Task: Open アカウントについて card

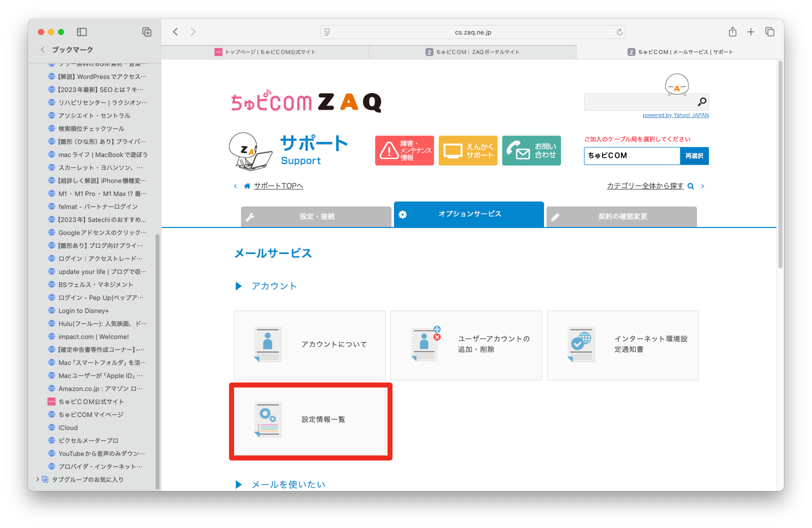Action: (309, 345)
